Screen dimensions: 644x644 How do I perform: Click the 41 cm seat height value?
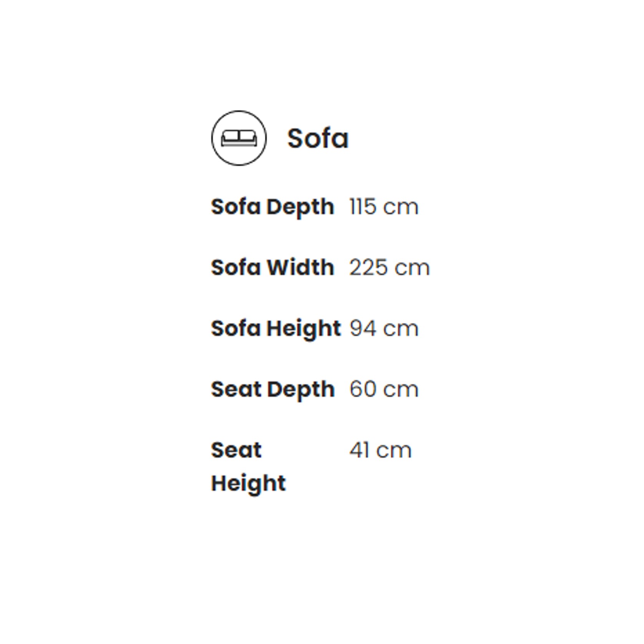(380, 450)
